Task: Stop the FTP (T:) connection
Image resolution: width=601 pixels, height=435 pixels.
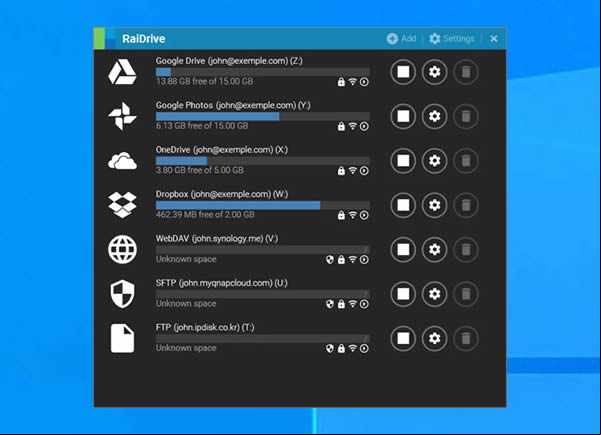Action: tap(403, 338)
